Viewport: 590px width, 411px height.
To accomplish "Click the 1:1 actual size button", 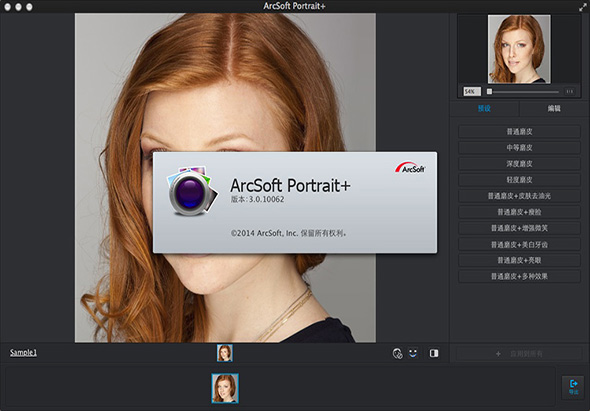I will point(569,91).
